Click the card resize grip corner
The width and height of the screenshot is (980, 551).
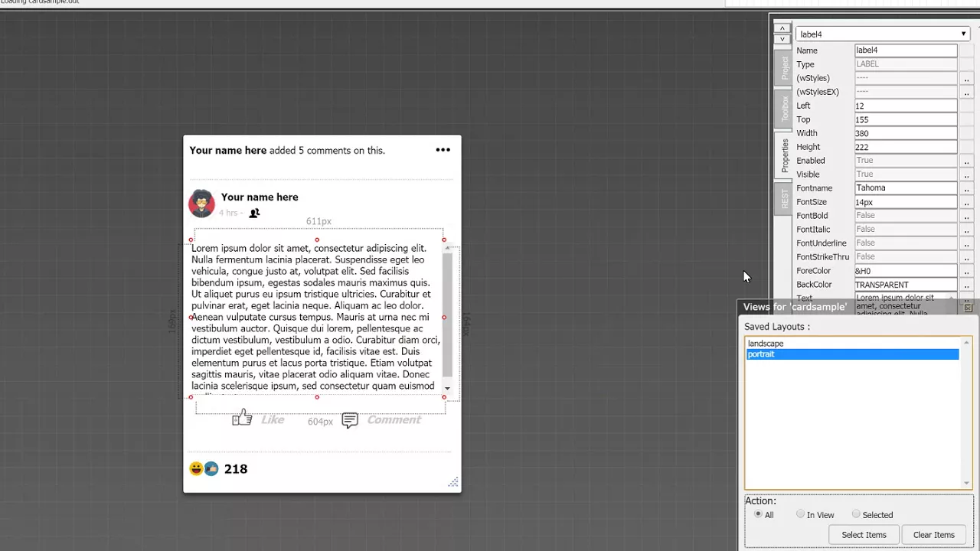point(453,482)
